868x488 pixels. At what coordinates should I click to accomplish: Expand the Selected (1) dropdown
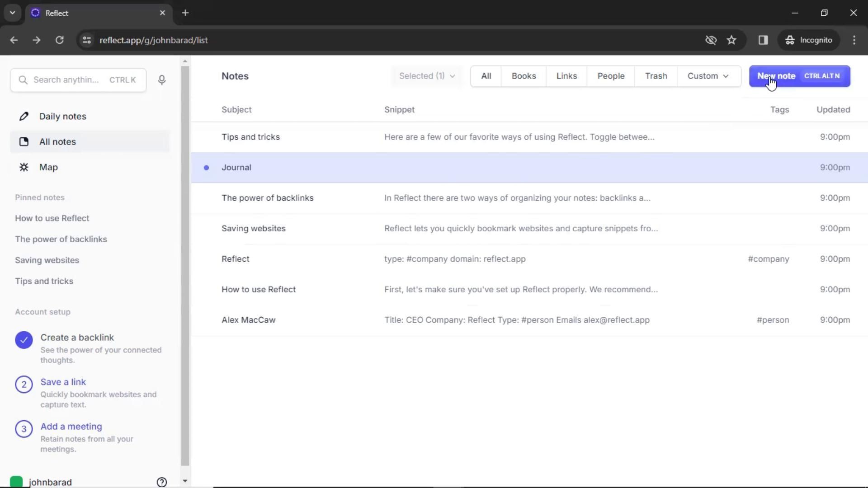click(427, 76)
